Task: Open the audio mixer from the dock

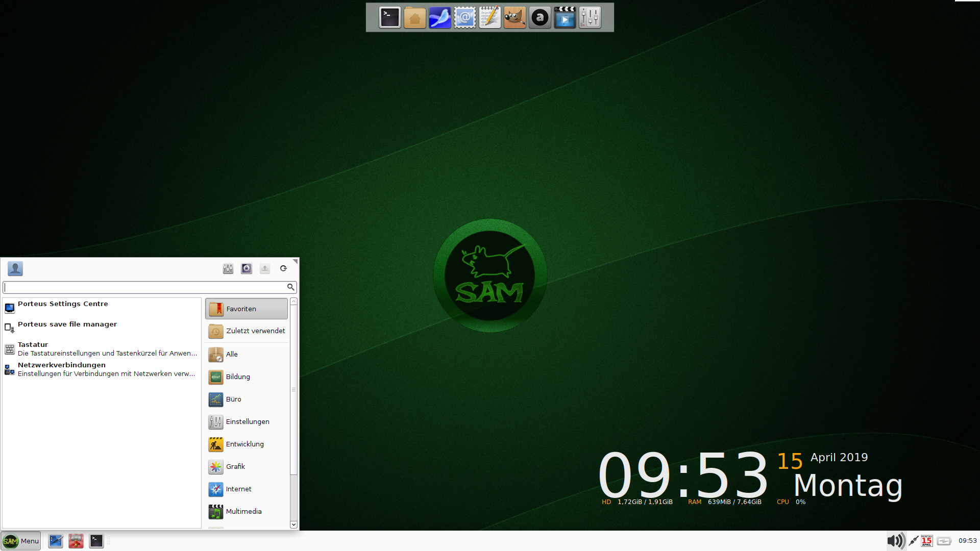Action: [590, 17]
